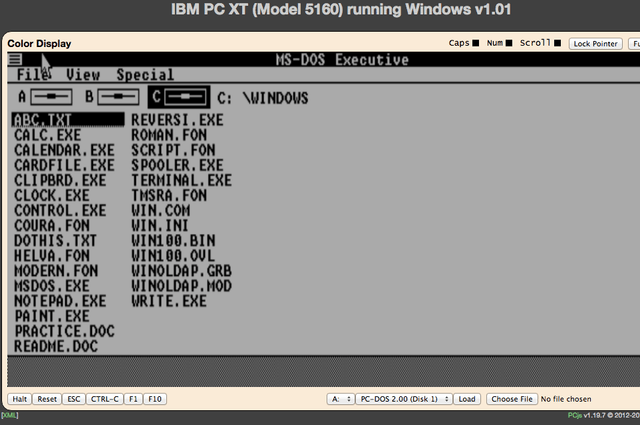The image size is (640, 425).
Task: Select the CONTROL.EXE file
Action: click(60, 211)
